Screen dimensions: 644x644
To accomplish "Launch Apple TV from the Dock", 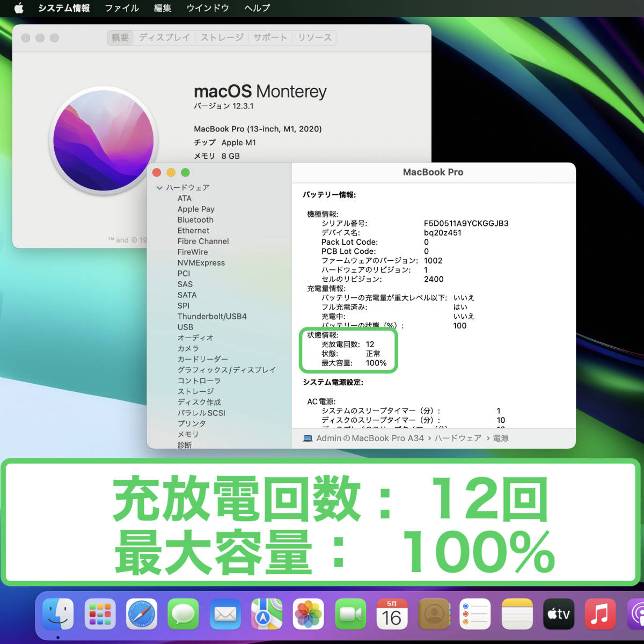I will pos(559,614).
